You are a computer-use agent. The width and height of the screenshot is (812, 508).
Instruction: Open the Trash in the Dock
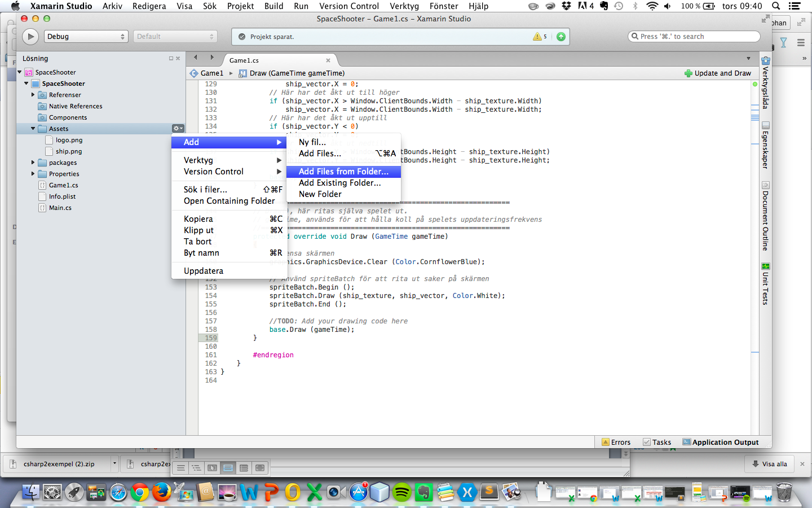[x=784, y=492]
